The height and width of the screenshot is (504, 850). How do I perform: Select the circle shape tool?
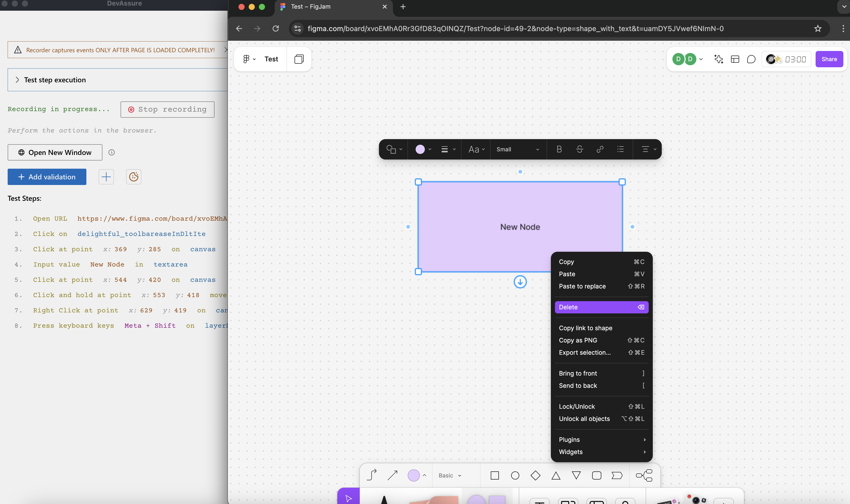point(515,475)
